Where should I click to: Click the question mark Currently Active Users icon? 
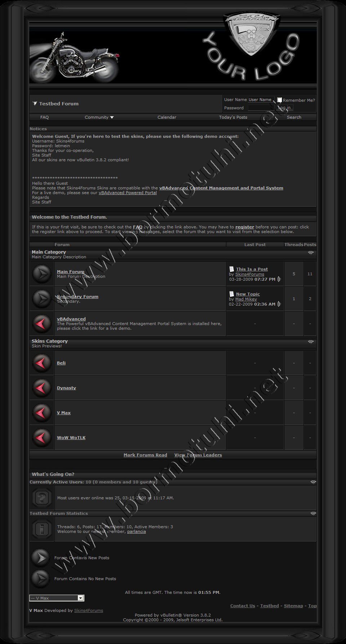click(x=42, y=498)
